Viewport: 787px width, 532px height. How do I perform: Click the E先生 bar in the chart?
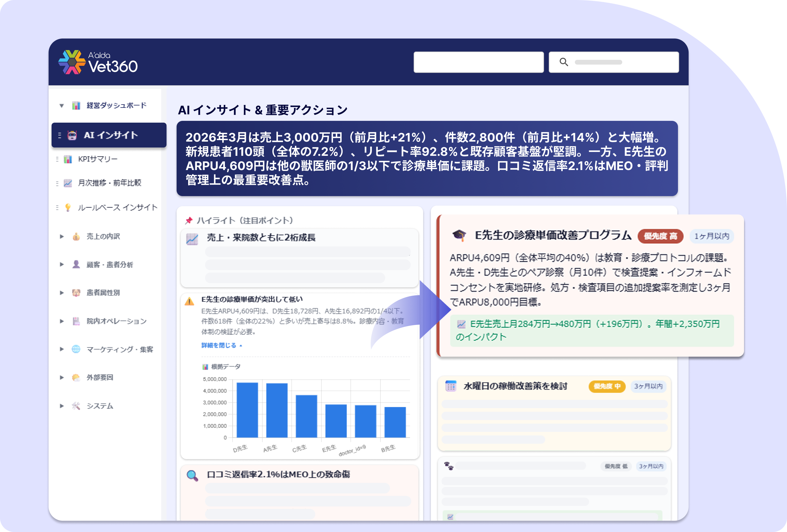[x=336, y=421]
